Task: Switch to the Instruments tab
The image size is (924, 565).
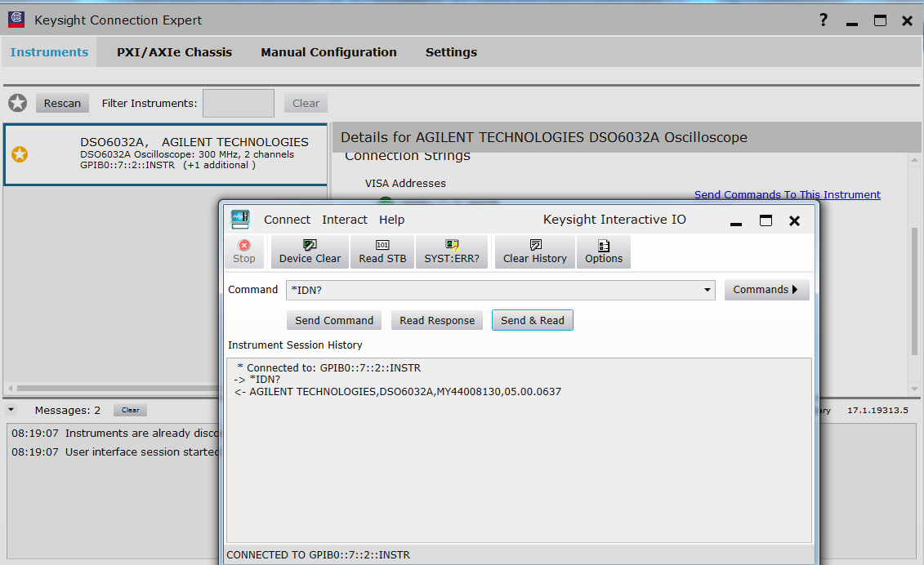Action: point(50,51)
